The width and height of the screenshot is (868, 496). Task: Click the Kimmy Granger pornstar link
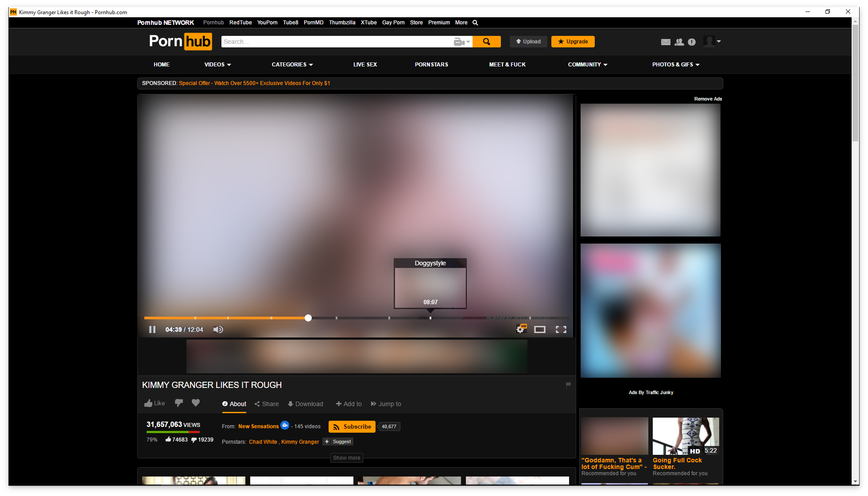300,442
